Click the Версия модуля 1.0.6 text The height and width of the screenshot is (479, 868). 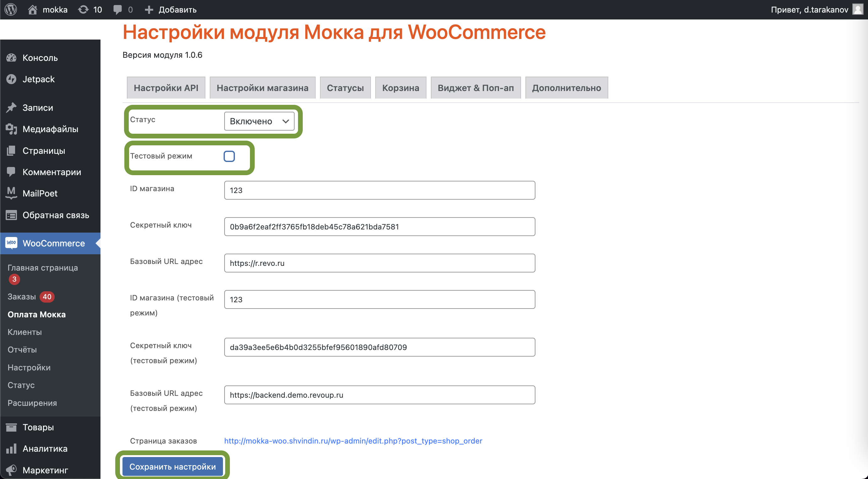[x=162, y=55]
